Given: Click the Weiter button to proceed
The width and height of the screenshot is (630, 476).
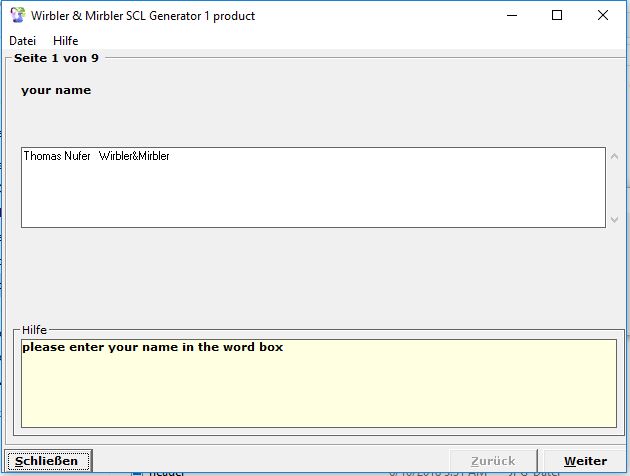Looking at the screenshot, I should (584, 461).
